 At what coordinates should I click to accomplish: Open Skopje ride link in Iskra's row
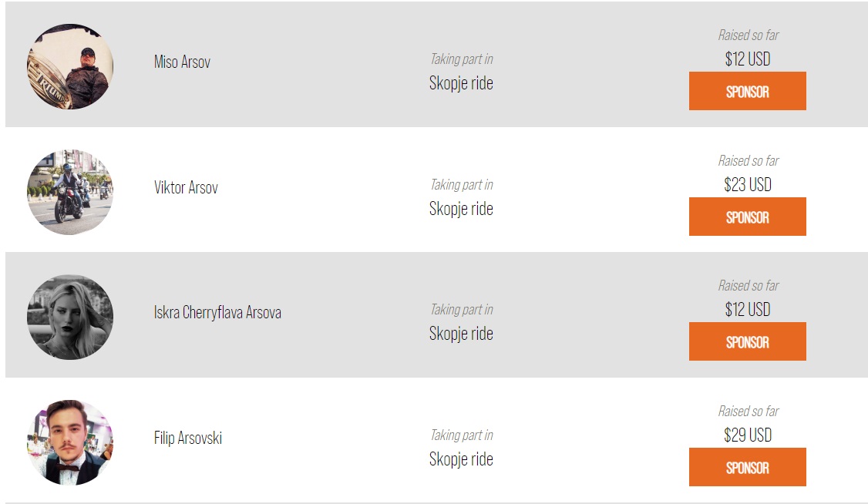(461, 334)
